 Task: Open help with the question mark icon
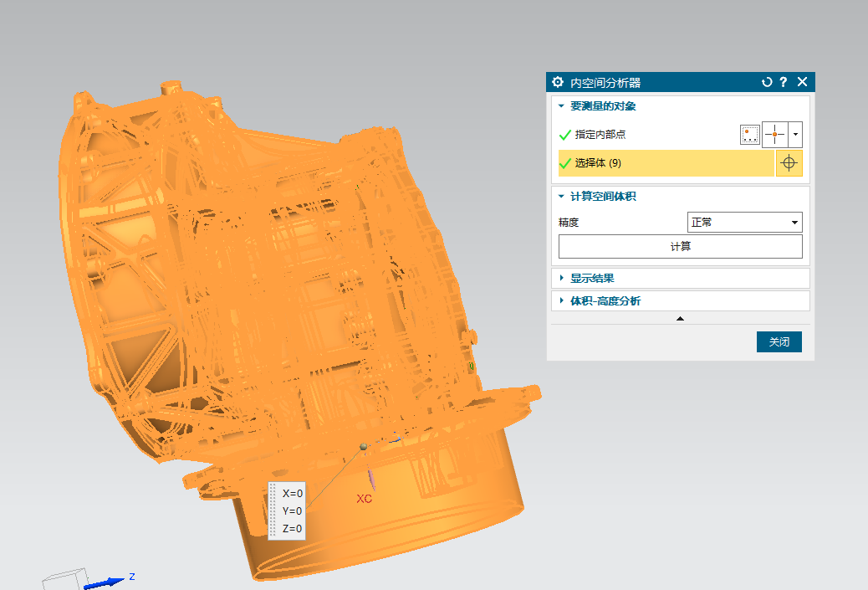pos(784,82)
